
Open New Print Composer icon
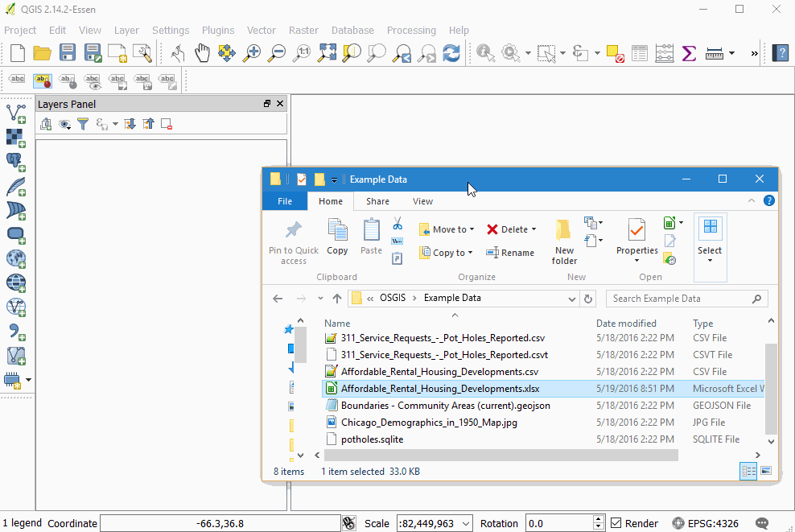click(117, 53)
